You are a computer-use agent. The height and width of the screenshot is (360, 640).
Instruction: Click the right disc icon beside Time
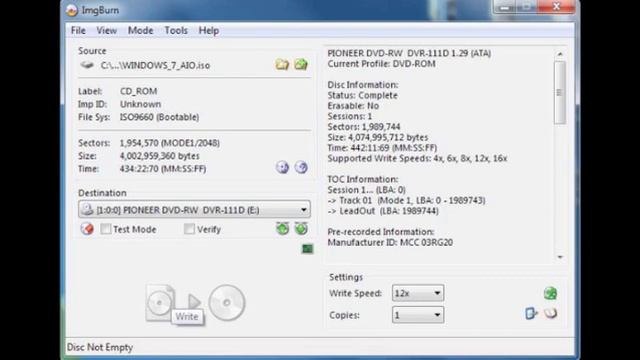(x=301, y=167)
